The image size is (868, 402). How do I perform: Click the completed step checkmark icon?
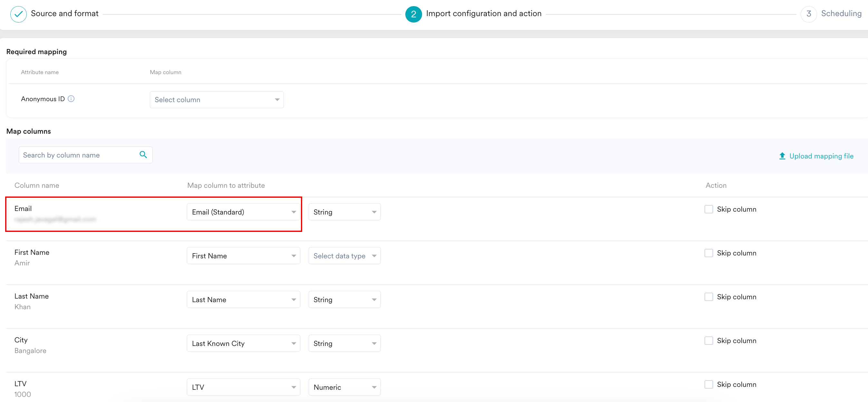point(19,14)
